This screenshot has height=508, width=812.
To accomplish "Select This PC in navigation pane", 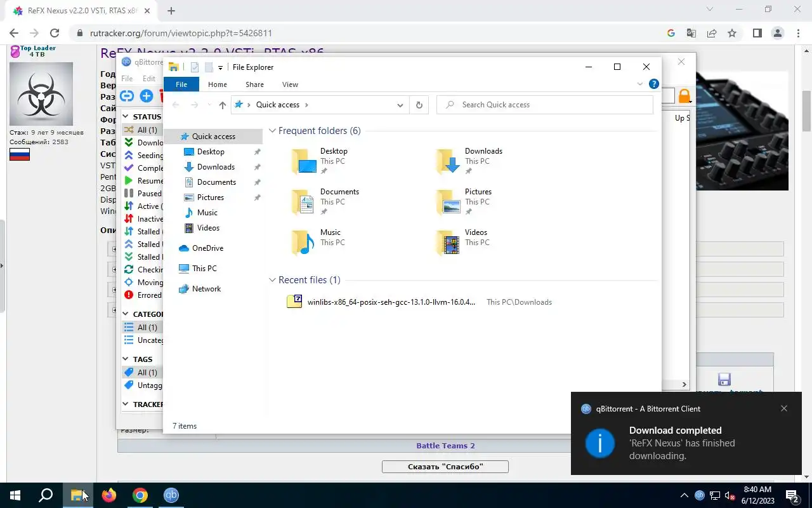I will click(204, 269).
